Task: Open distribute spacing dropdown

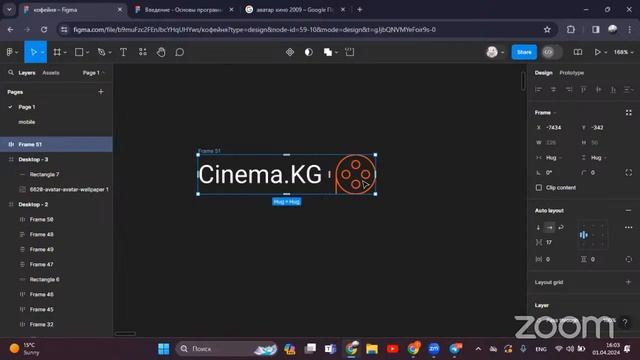Action: (629, 89)
